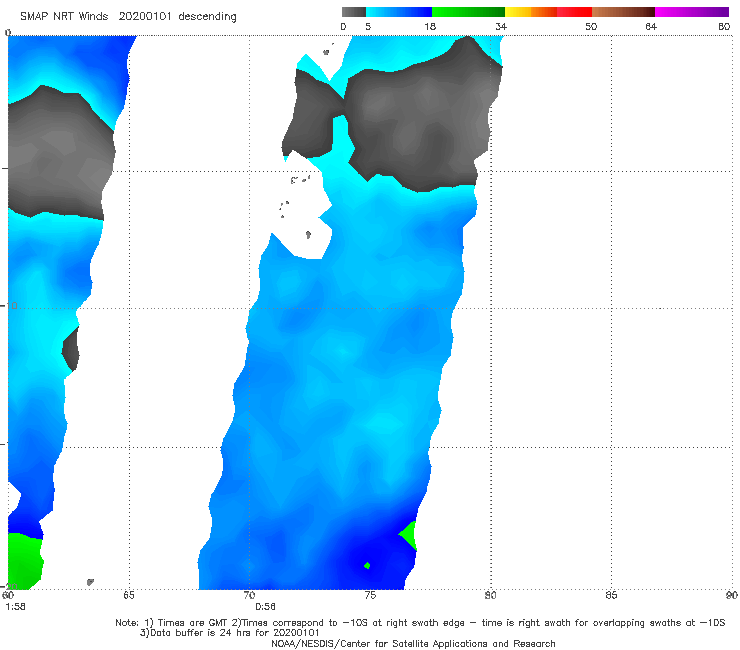Click the yellow-to-red segment of the color bar
740x650 pixels.
click(x=548, y=12)
